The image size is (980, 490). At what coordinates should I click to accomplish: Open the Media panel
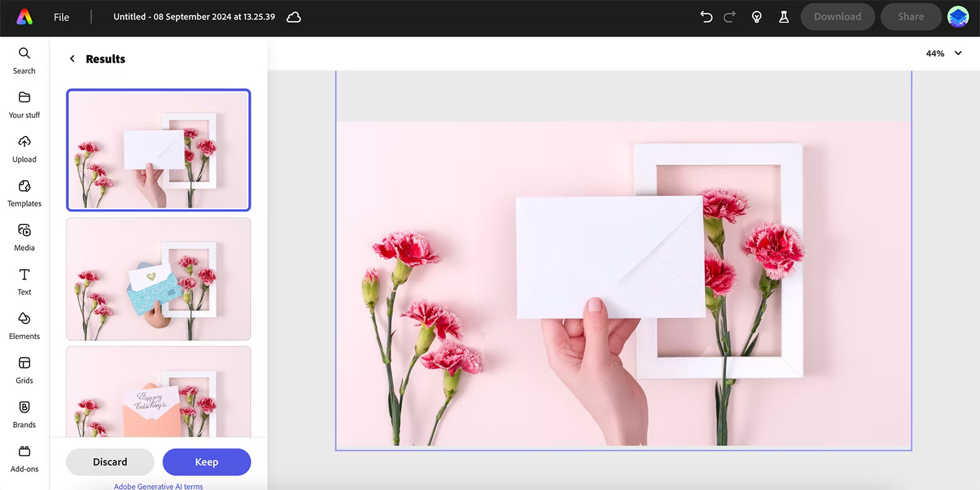(24, 237)
